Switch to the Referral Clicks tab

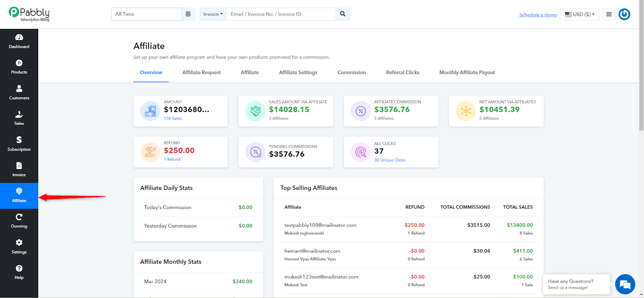pyautogui.click(x=402, y=72)
